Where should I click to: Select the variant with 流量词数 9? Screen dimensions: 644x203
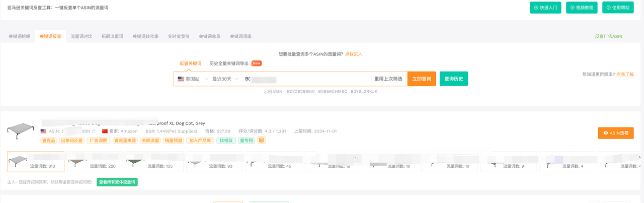pos(508,162)
